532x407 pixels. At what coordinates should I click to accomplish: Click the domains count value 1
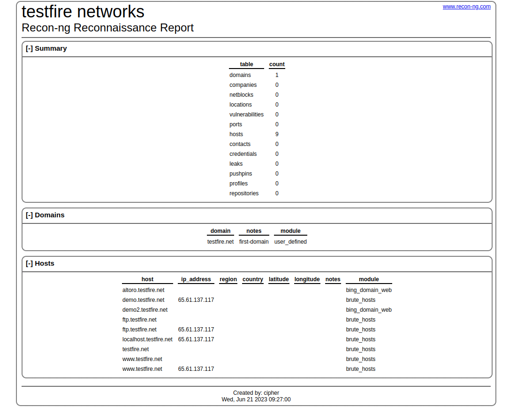coord(277,75)
